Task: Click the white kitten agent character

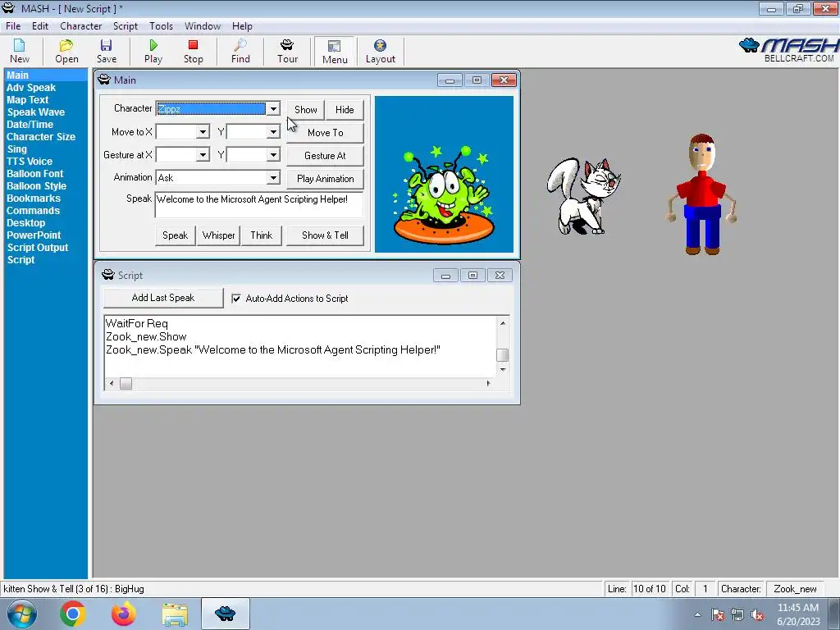Action: click(x=583, y=196)
